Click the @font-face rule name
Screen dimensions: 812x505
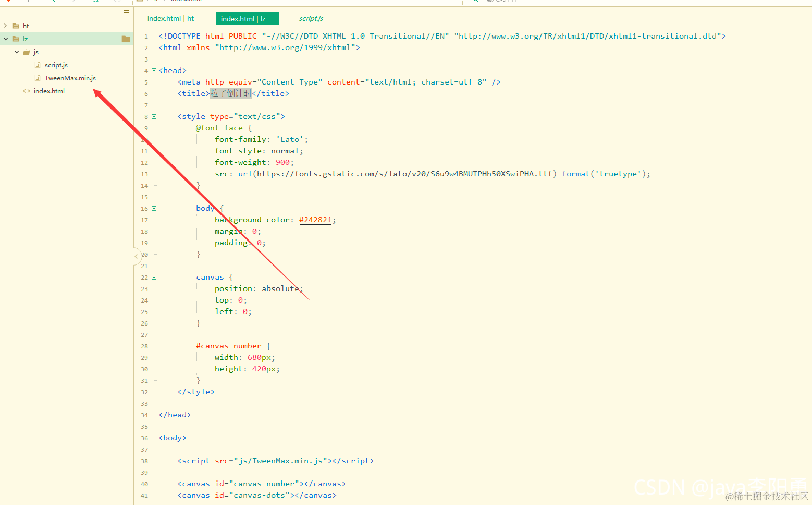click(219, 128)
